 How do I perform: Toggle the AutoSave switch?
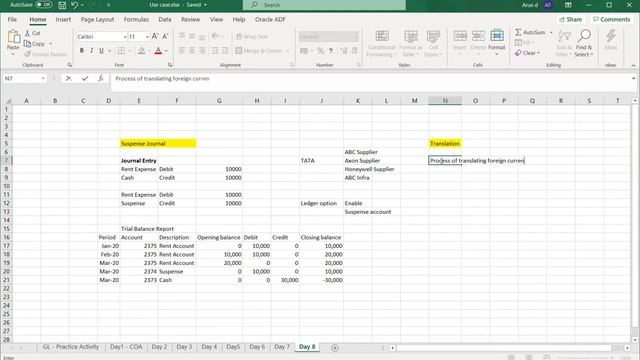(44, 5)
